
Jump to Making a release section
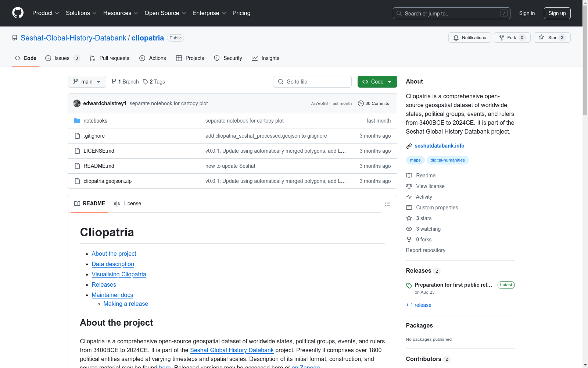click(126, 304)
